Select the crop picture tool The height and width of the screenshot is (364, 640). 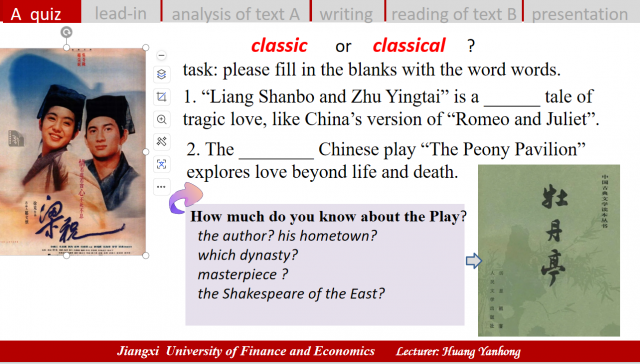pyautogui.click(x=162, y=97)
